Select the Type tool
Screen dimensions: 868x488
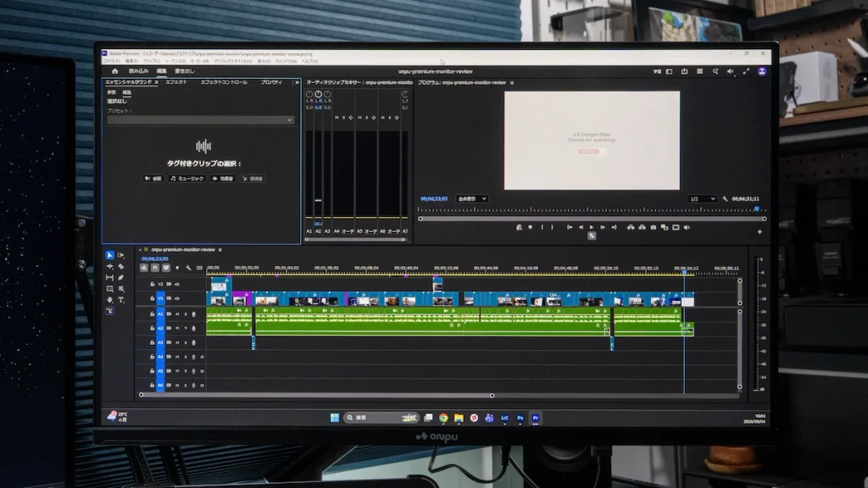point(120,300)
